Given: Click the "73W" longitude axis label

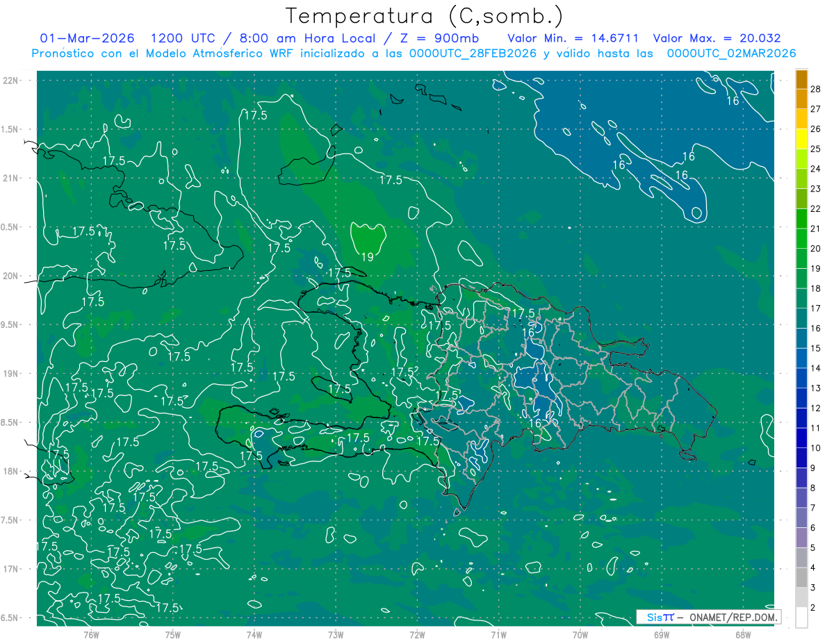Looking at the screenshot, I should [x=336, y=634].
